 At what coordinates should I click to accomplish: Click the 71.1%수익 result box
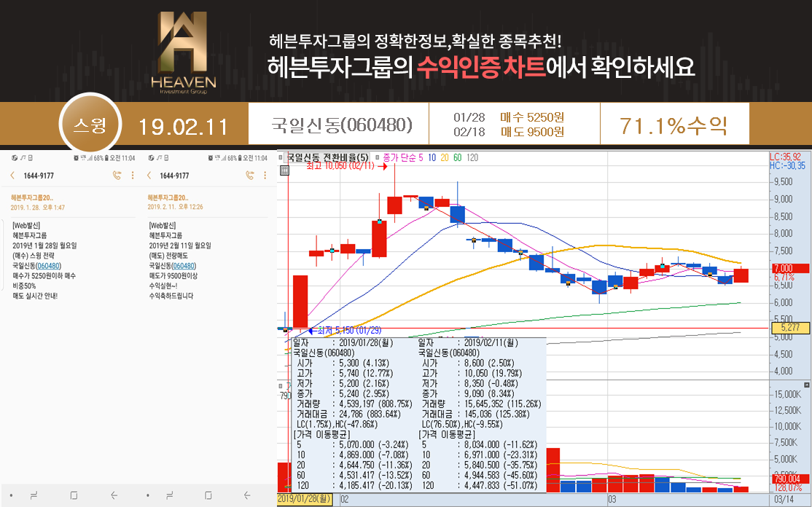tap(674, 124)
